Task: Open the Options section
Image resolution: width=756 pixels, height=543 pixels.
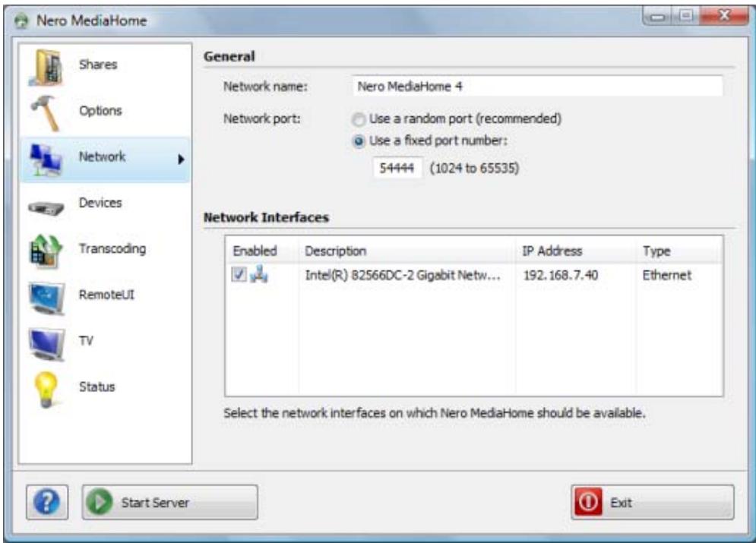Action: (x=100, y=110)
